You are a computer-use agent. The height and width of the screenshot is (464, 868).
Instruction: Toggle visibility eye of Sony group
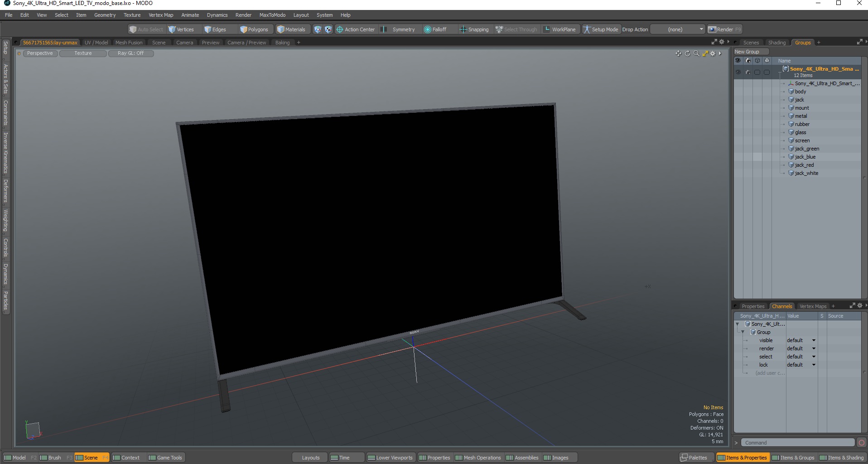pyautogui.click(x=738, y=72)
